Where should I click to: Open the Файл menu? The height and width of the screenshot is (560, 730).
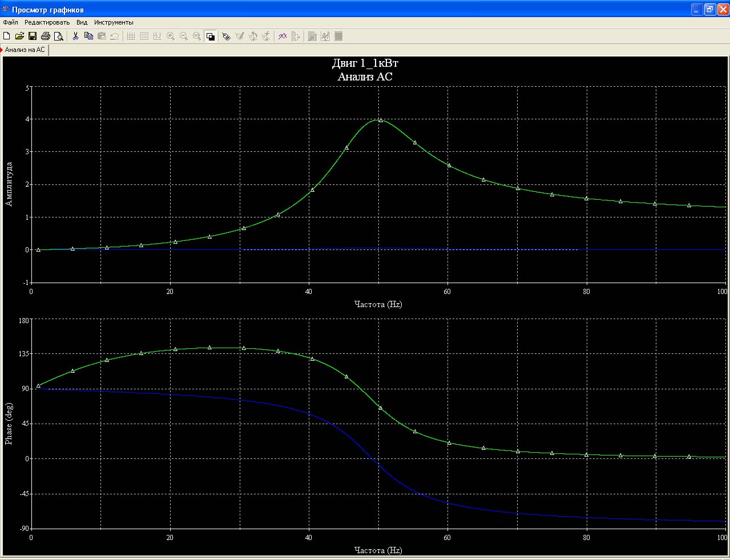click(x=10, y=22)
